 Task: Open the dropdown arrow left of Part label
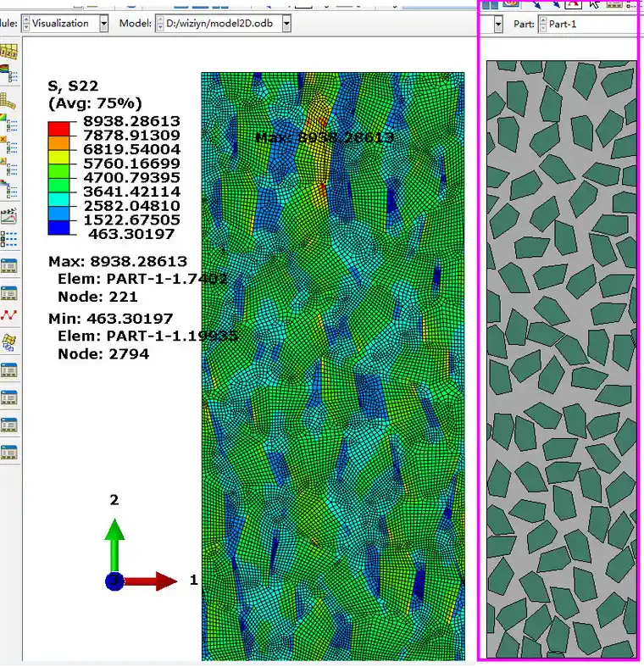point(499,25)
